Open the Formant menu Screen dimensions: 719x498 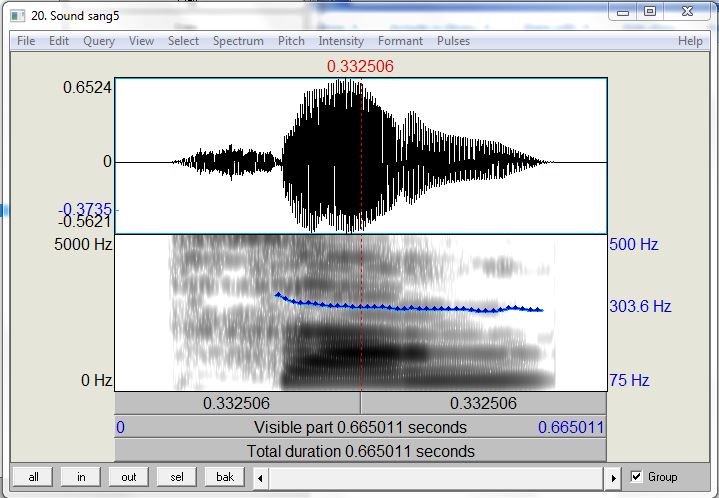[x=400, y=41]
